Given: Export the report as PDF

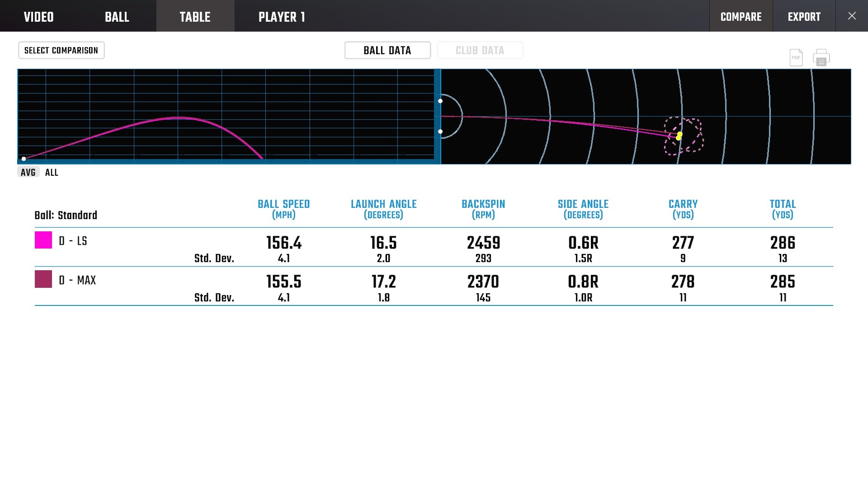Looking at the screenshot, I should (x=796, y=57).
